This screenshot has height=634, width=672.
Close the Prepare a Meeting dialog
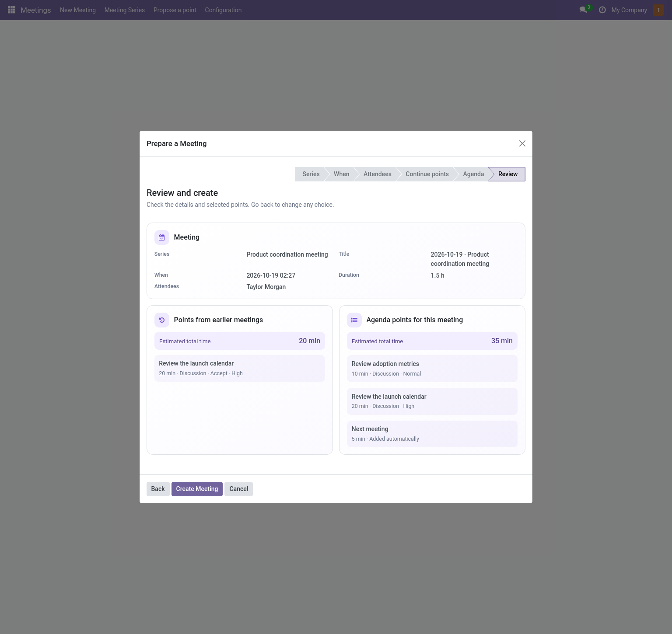coord(522,143)
